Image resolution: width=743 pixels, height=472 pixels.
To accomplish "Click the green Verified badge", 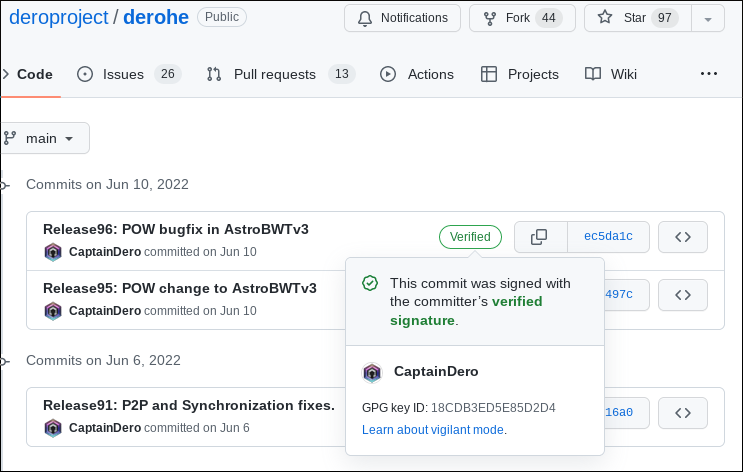I will click(470, 236).
